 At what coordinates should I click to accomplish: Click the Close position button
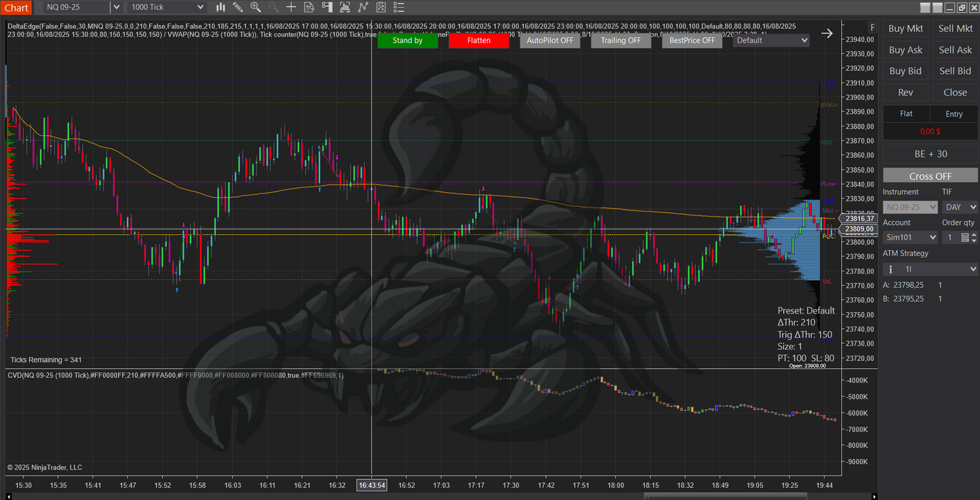click(955, 92)
